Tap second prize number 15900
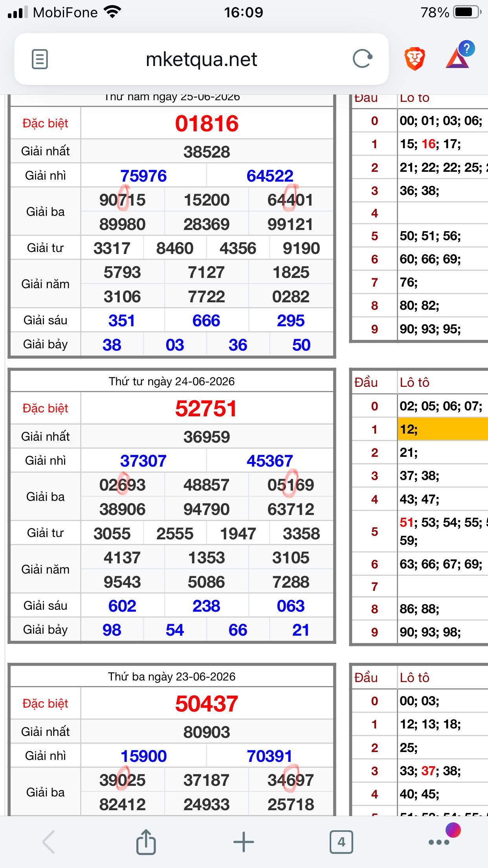Screen dimensions: 488x868 143,756
